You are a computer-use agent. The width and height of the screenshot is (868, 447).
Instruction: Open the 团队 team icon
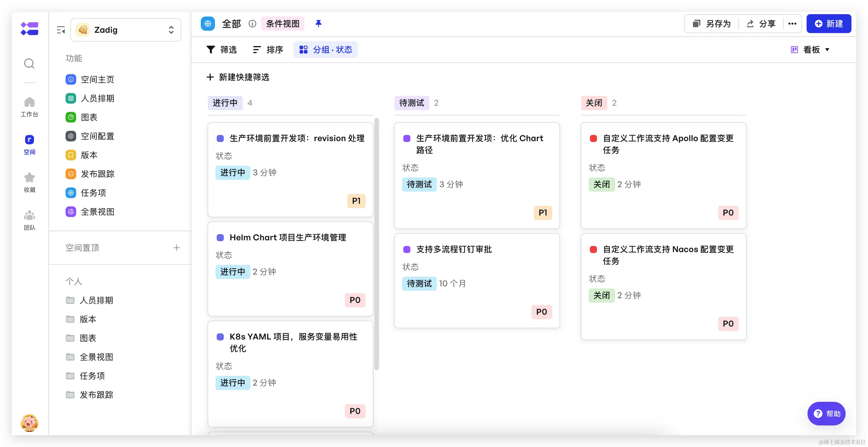click(x=29, y=216)
